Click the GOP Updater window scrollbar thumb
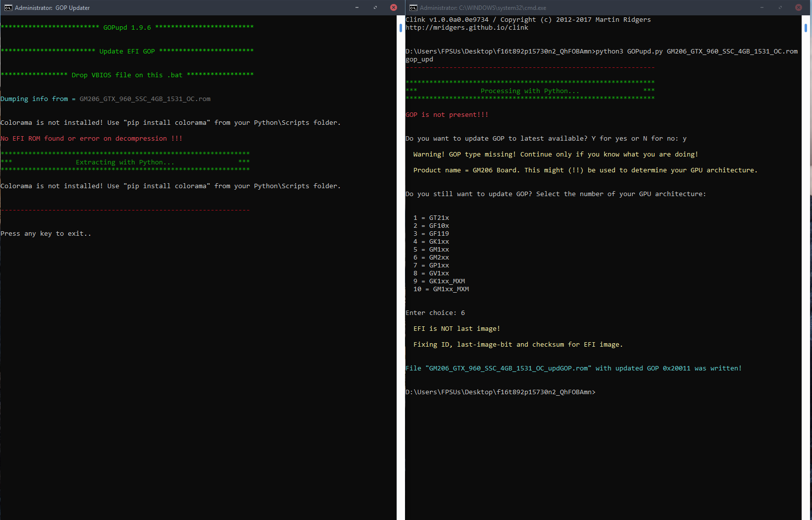The image size is (812, 520). (x=401, y=28)
